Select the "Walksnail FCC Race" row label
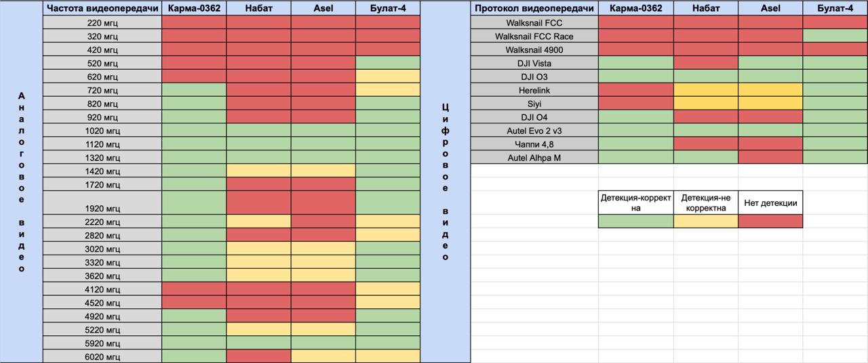The height and width of the screenshot is (363, 868). pos(534,36)
